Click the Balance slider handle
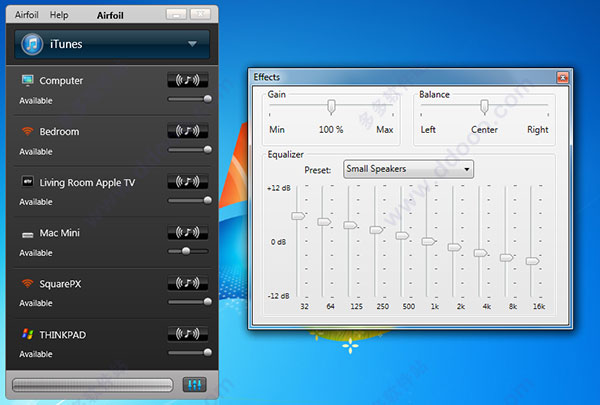The height and width of the screenshot is (405, 600). tap(484, 107)
